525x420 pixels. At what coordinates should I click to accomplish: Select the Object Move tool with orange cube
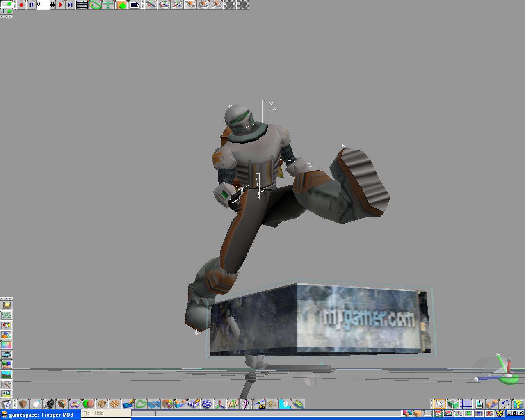click(x=190, y=5)
